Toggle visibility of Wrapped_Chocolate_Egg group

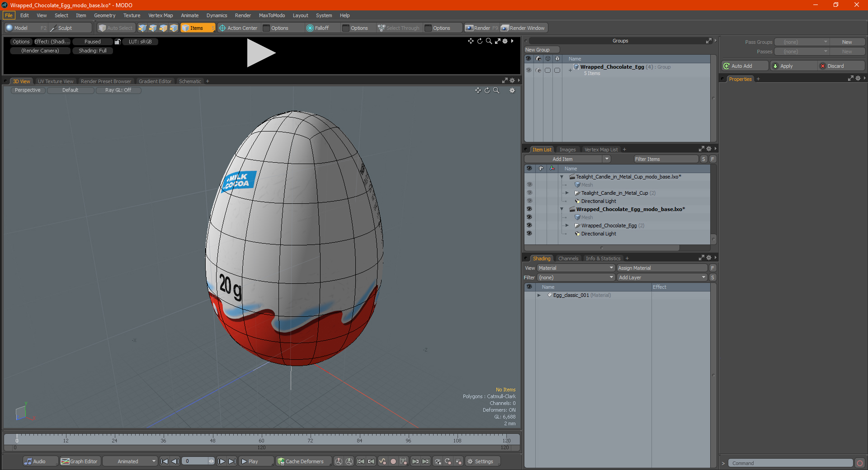pos(528,70)
